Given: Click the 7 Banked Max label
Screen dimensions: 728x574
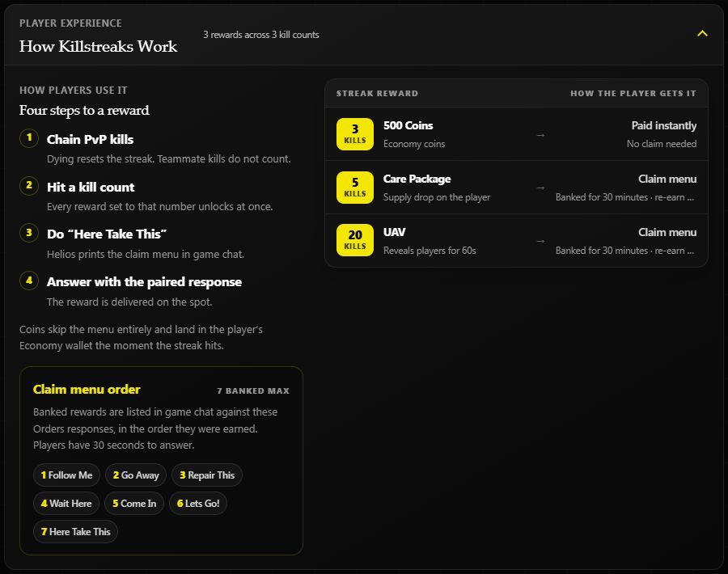Looking at the screenshot, I should click(253, 390).
